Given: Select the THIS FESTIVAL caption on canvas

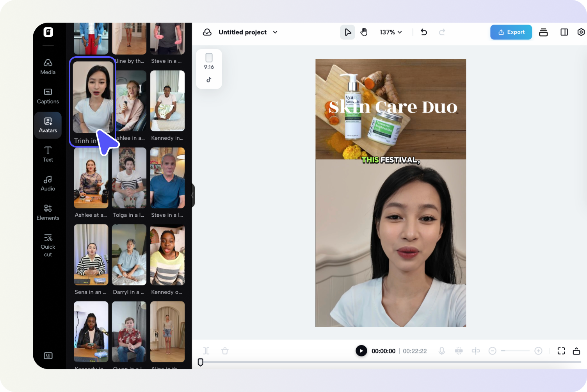Looking at the screenshot, I should tap(391, 160).
